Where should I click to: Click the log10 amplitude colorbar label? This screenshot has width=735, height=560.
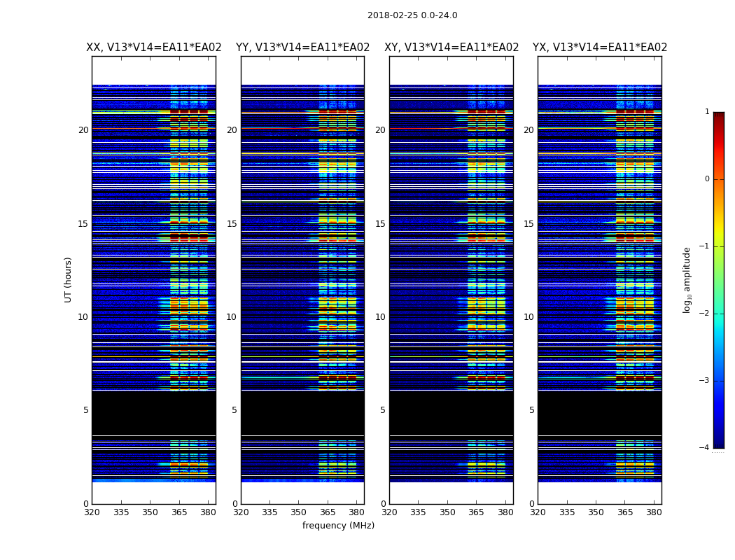coord(687,280)
